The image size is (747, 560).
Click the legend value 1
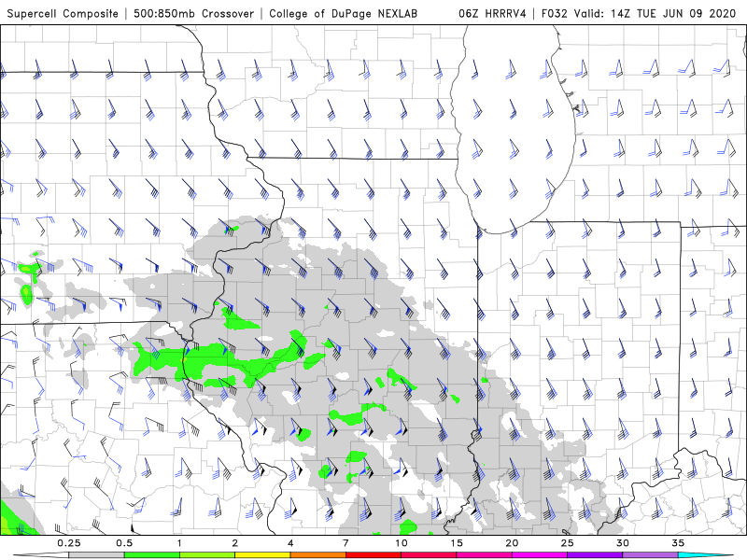[x=179, y=543]
